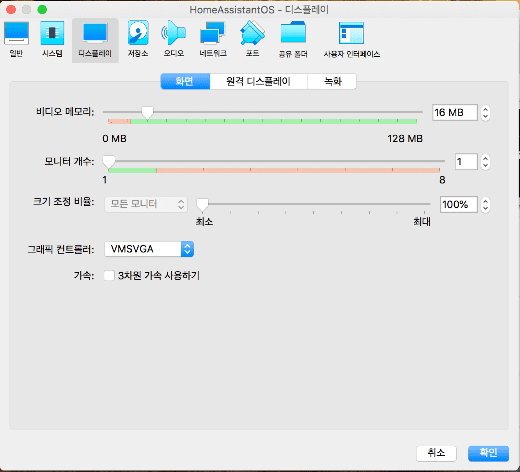
Task: Switch to the 화면 tab
Action: point(185,81)
